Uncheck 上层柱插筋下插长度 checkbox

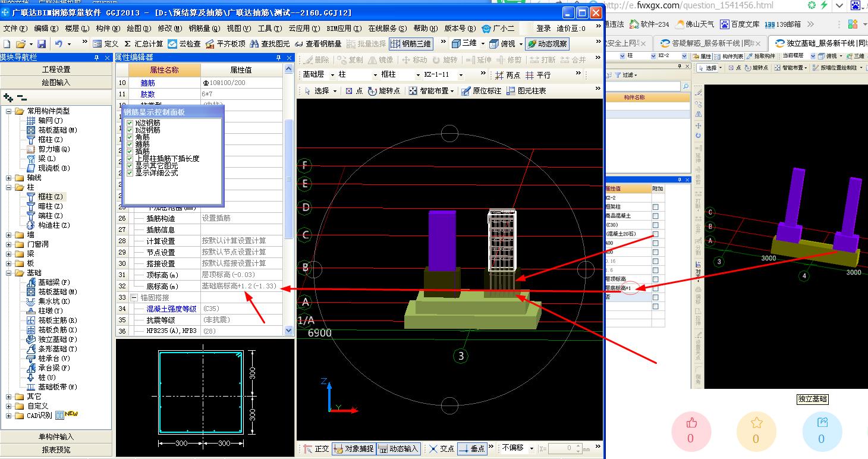tap(130, 159)
